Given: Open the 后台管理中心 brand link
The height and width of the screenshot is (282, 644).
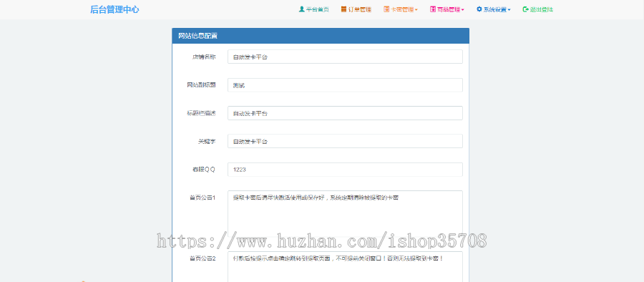Looking at the screenshot, I should click(x=114, y=9).
